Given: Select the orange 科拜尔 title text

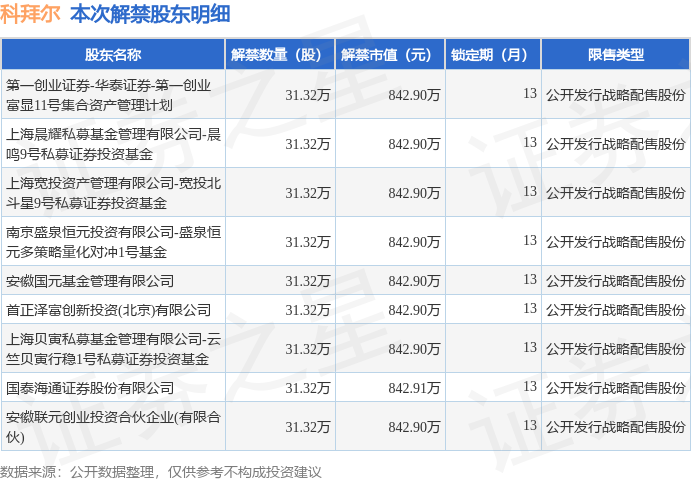Looking at the screenshot, I should click(30, 14).
